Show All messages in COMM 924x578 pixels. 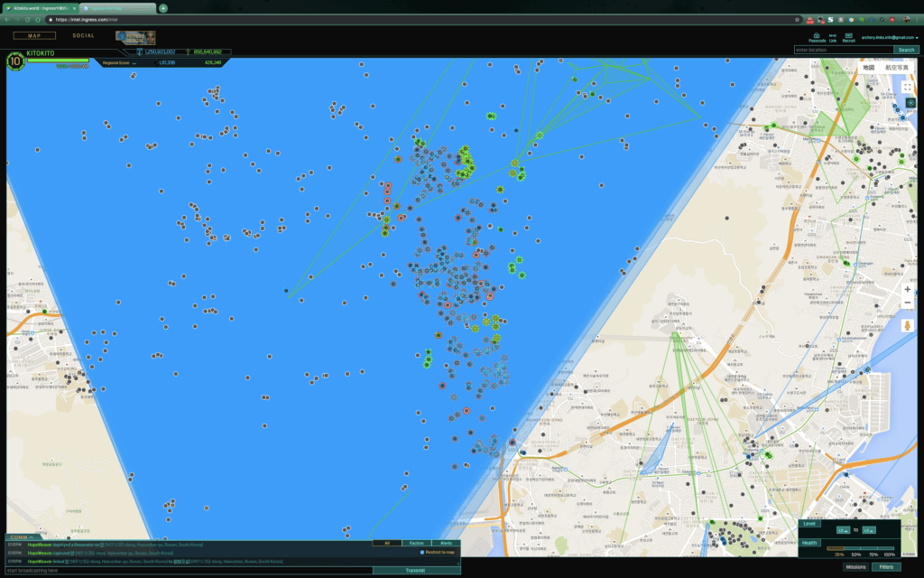tap(386, 543)
